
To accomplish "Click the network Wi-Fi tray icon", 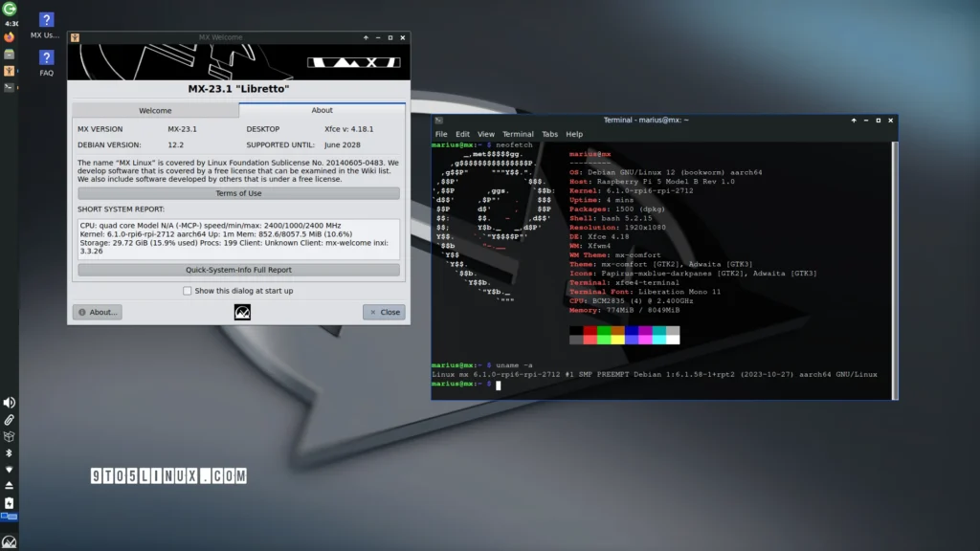I will pos(9,469).
